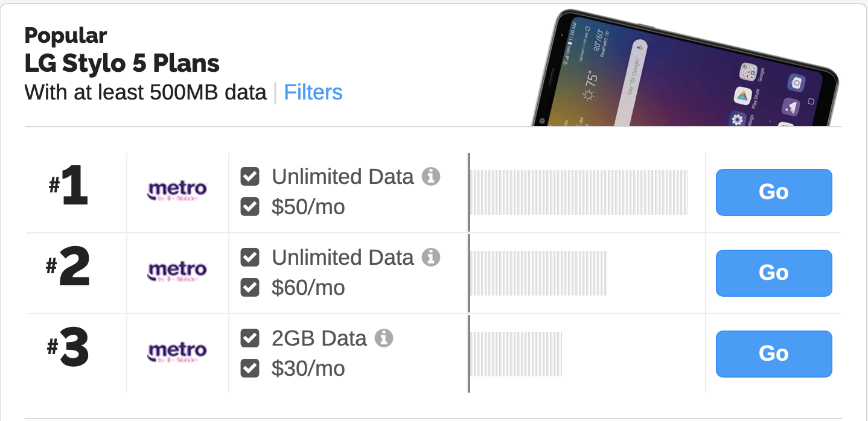Screen dimensions: 868x421
Task: Click info icon beside #1 Unlimited Data
Action: [x=430, y=177]
